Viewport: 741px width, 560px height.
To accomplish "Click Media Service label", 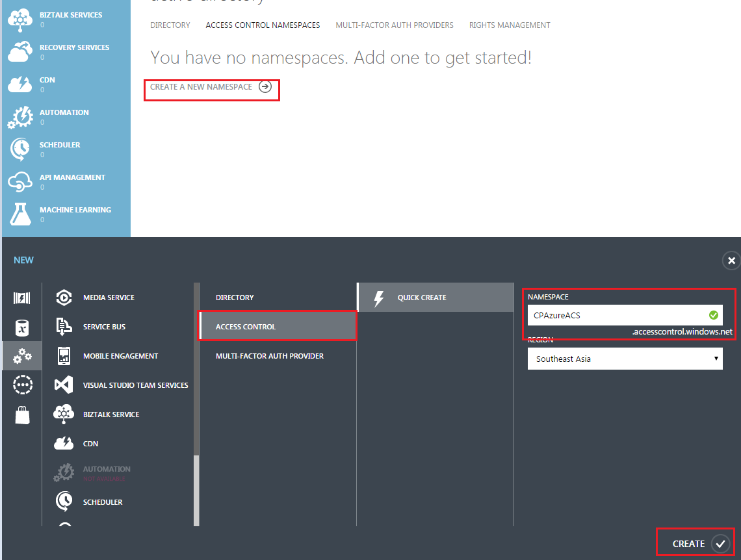I will click(109, 298).
